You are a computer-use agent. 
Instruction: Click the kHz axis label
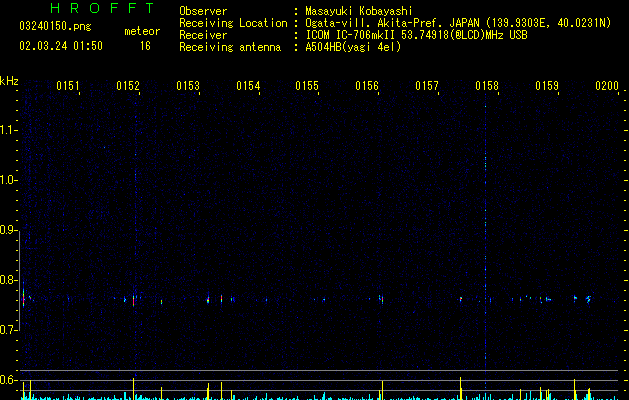point(9,81)
